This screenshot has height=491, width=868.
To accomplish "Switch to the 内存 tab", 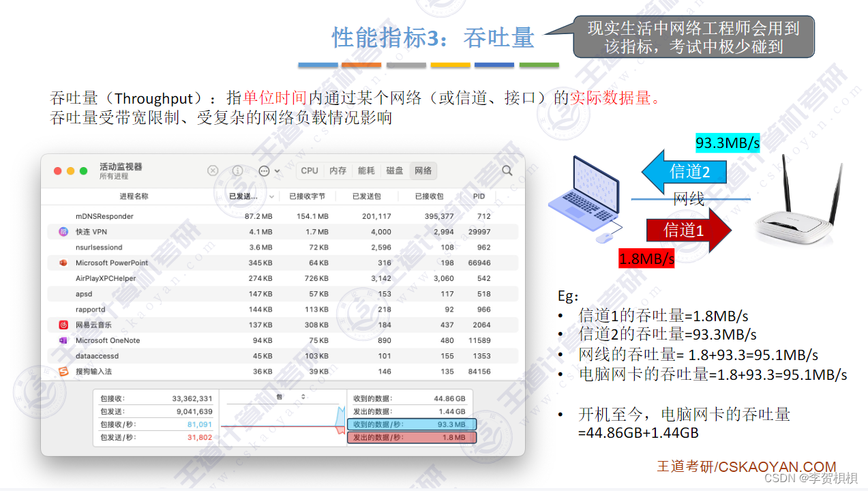I will pyautogui.click(x=338, y=170).
